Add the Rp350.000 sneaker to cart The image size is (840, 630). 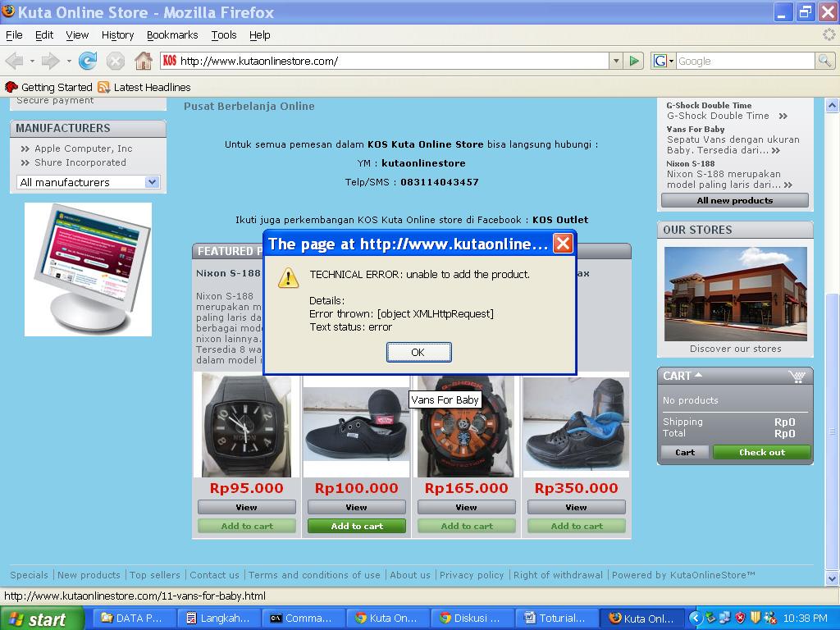(577, 526)
